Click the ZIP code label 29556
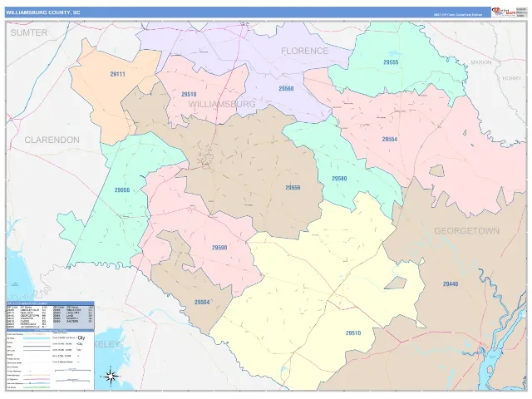Image resolution: width=532 pixels, height=399 pixels. click(293, 188)
